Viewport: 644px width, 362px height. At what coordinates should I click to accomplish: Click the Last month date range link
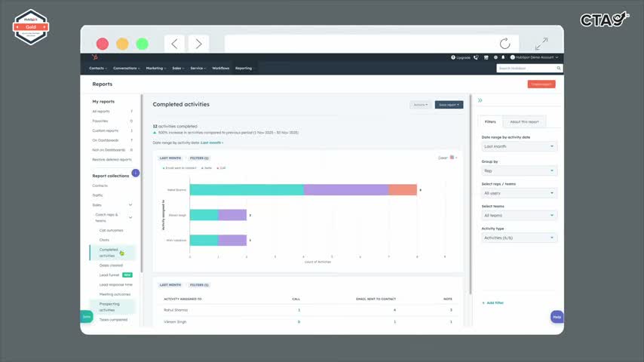point(211,143)
